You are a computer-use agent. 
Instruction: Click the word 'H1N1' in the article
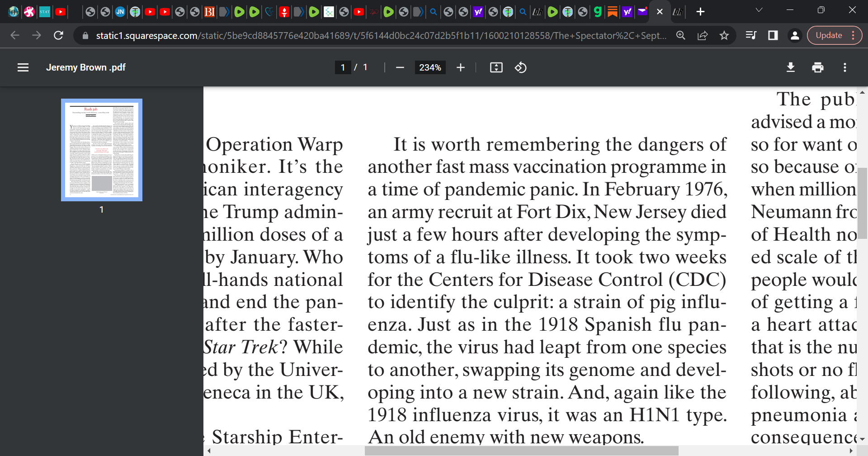(x=655, y=415)
